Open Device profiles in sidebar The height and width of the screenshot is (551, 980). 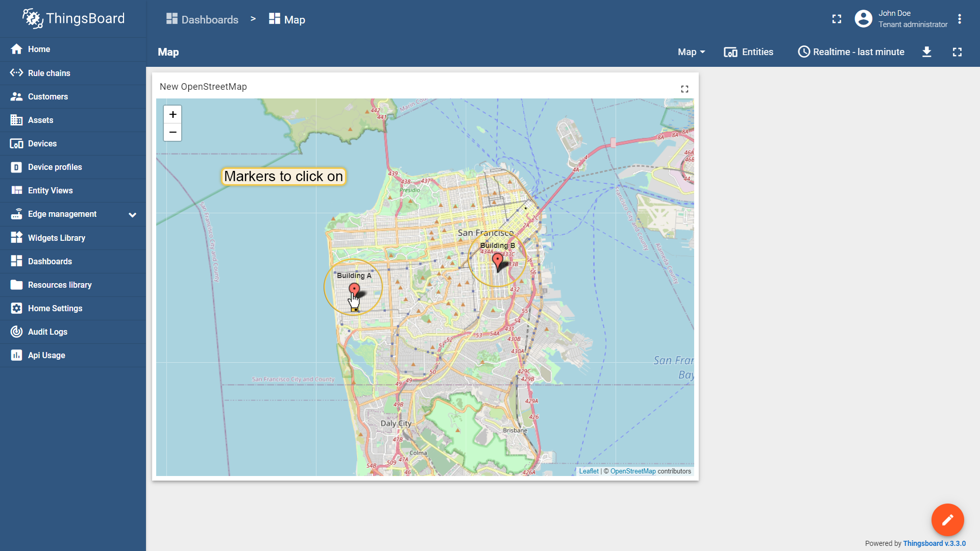[73, 167]
